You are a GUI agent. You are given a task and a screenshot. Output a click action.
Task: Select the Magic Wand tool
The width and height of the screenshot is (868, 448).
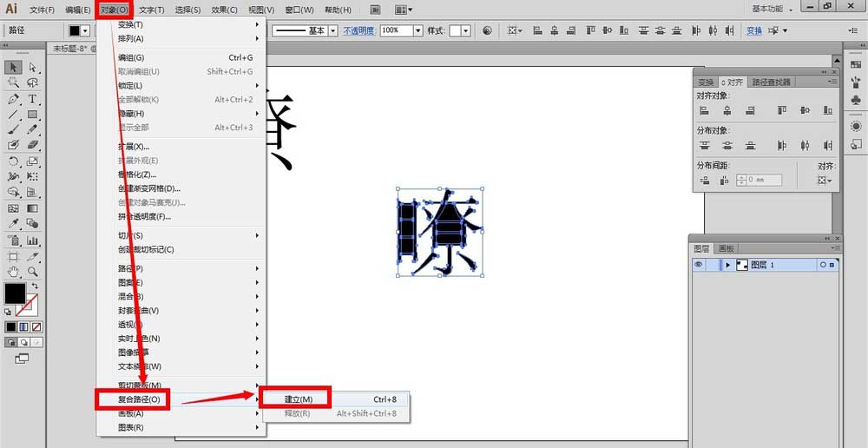click(14, 83)
